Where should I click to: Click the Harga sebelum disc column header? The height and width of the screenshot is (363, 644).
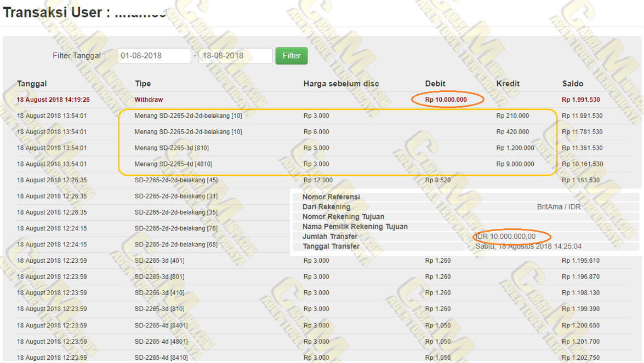point(341,84)
